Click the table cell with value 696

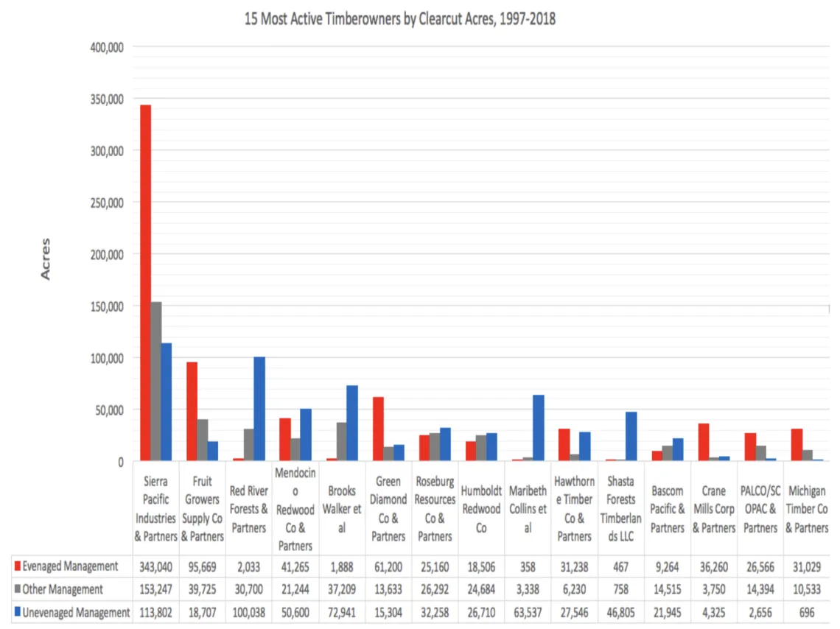(807, 612)
